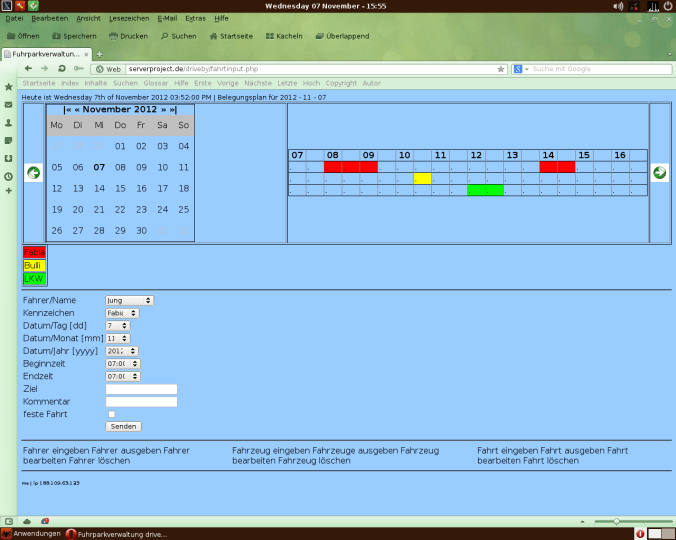The width and height of the screenshot is (676, 540).
Task: Open the bookmarks star panel in sidebar
Action: 9,87
